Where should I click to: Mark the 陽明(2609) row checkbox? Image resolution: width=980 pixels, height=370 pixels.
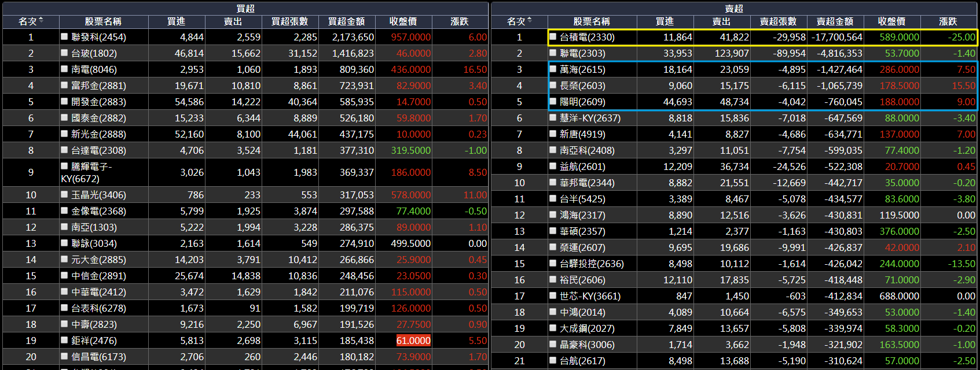coord(553,101)
